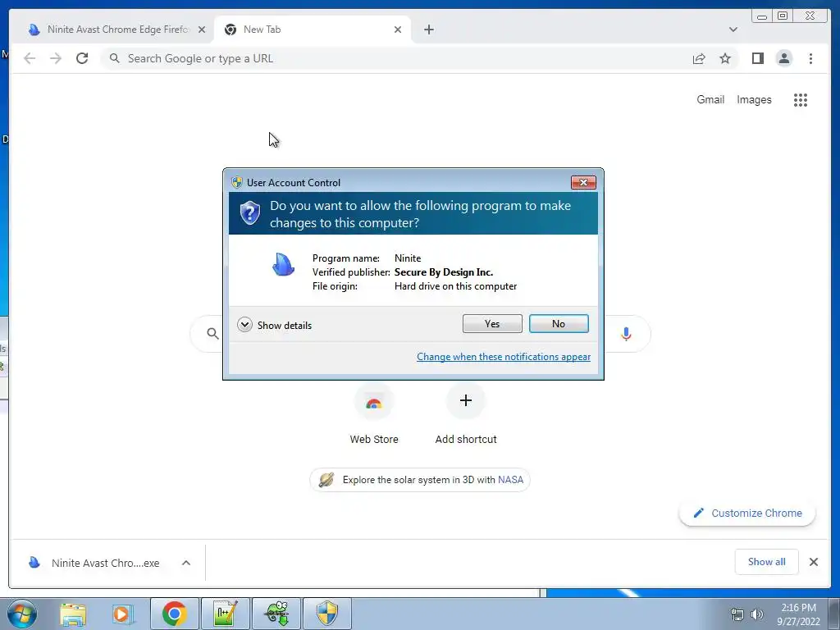Viewport: 840px width, 630px height.
Task: Open the Web Store shortcut
Action: 374,414
